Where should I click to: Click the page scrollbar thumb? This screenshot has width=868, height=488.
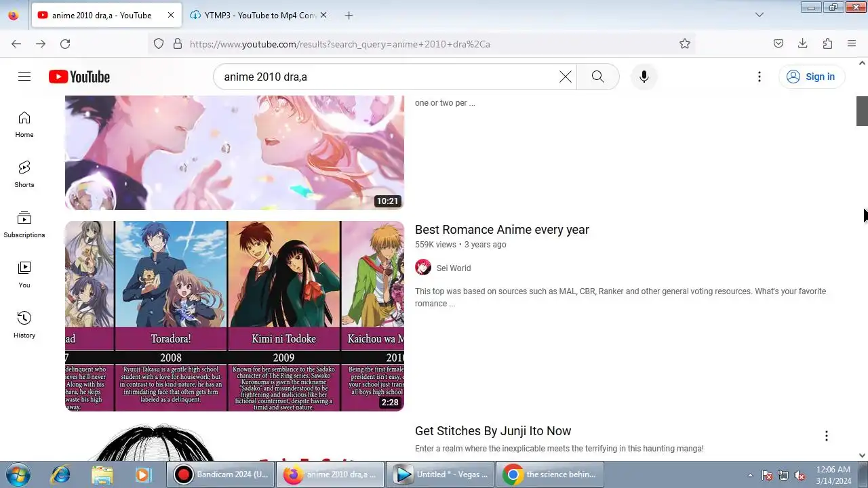click(862, 111)
